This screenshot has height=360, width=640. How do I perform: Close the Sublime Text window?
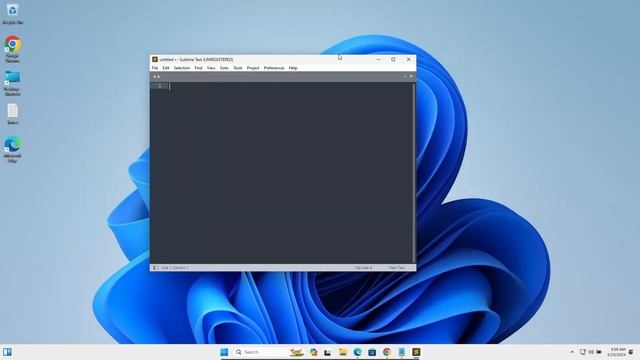tap(409, 60)
